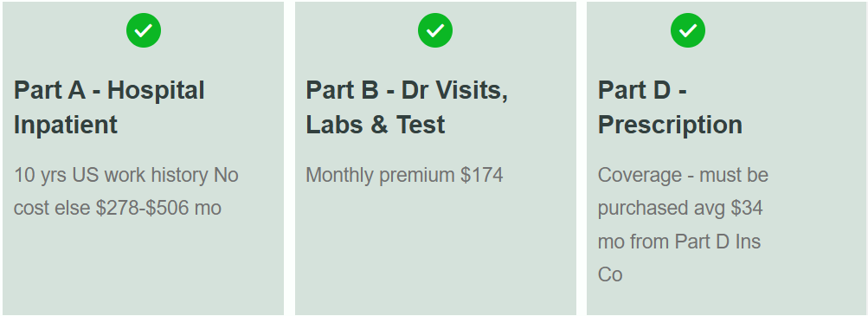Click the Labs & Test title line
Image resolution: width=868 pixels, height=316 pixels.
coord(376,125)
